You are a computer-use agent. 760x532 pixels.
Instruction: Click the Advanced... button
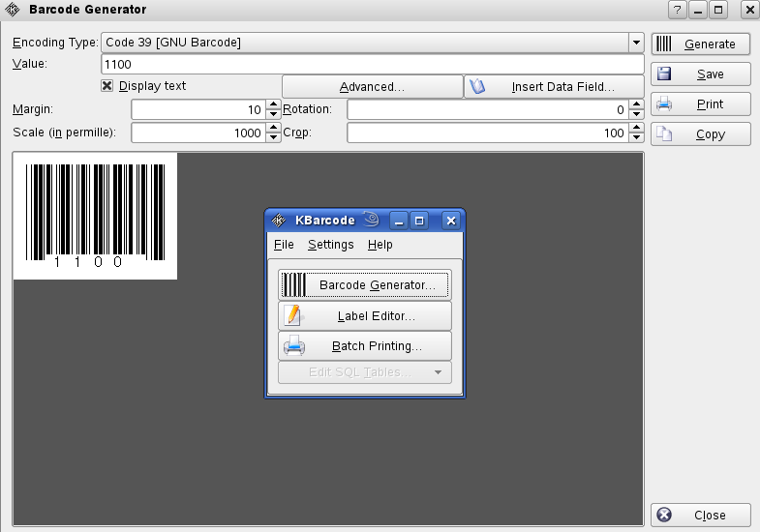(x=372, y=87)
